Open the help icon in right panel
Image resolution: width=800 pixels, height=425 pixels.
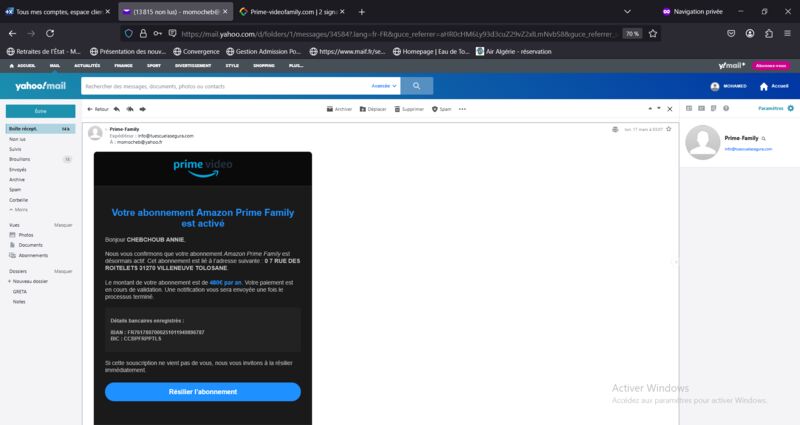(x=726, y=108)
